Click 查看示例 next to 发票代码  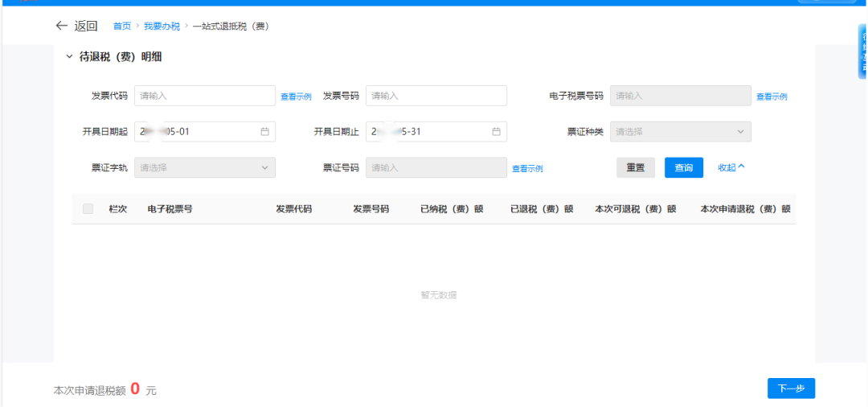(296, 97)
